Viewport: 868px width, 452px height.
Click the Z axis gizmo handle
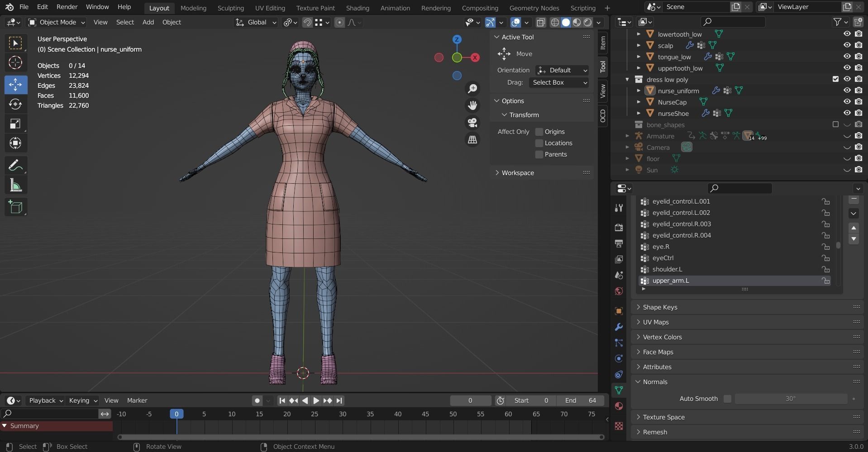coord(457,39)
